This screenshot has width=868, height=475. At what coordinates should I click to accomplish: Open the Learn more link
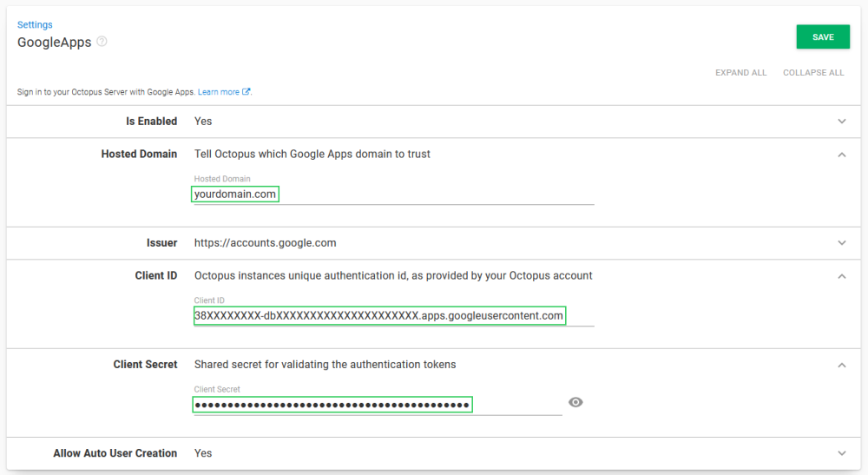219,92
